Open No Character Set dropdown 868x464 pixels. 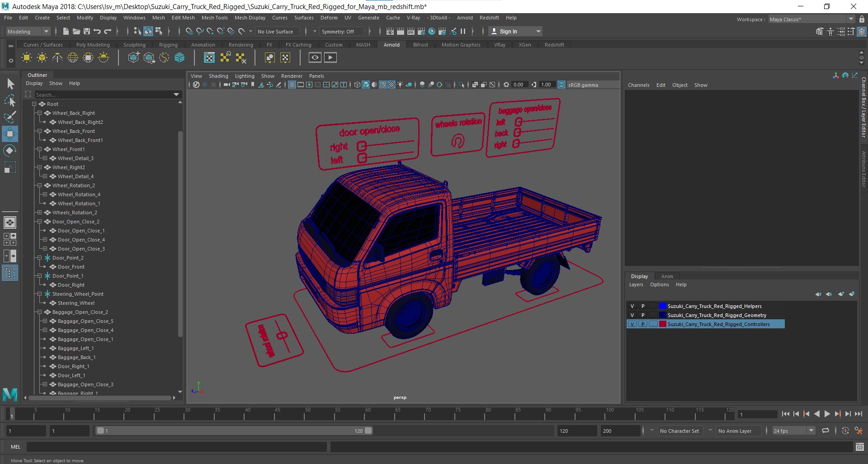pyautogui.click(x=679, y=431)
